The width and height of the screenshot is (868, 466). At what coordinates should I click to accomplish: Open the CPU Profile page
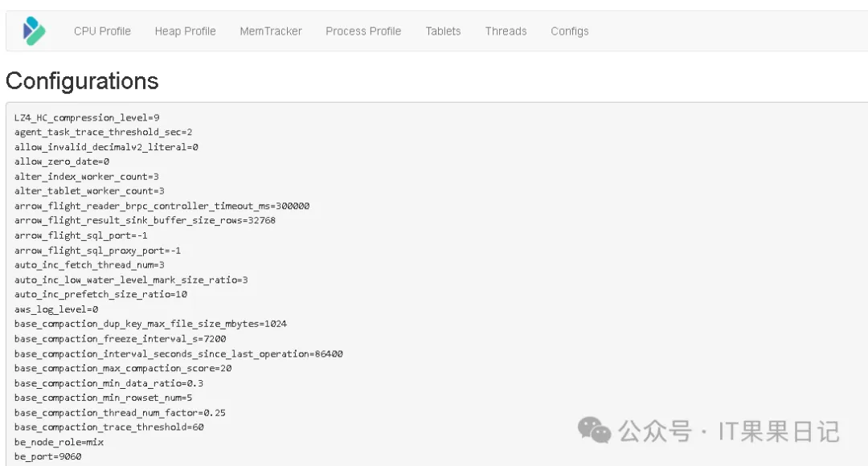(x=102, y=31)
